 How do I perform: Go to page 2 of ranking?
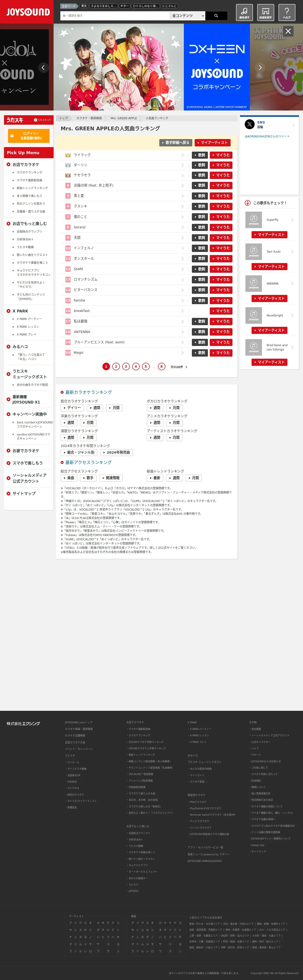[116, 367]
